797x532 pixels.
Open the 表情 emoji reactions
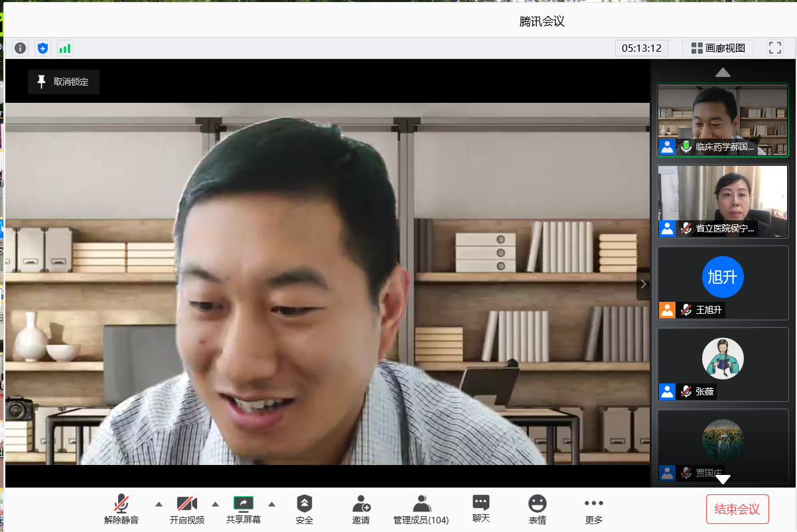(538, 509)
